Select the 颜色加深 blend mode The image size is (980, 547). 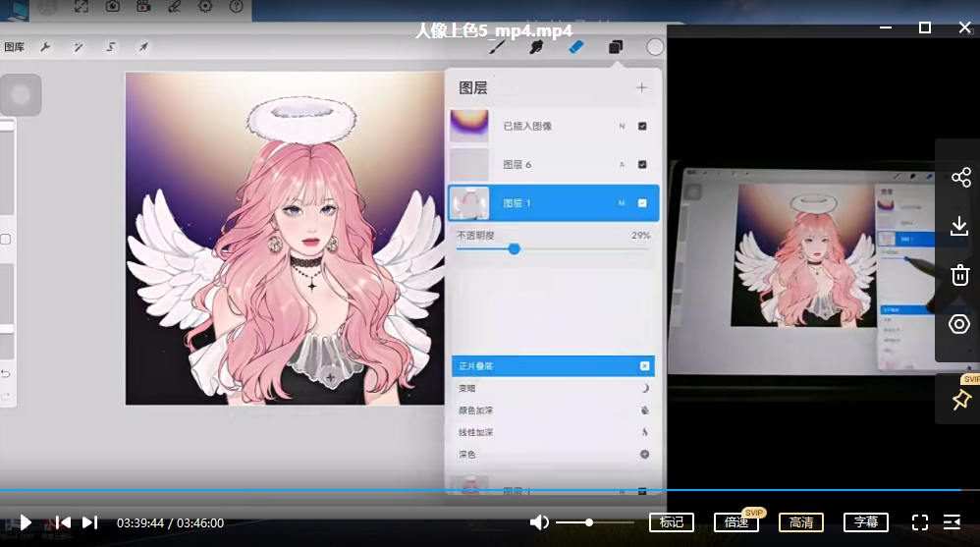pos(553,410)
